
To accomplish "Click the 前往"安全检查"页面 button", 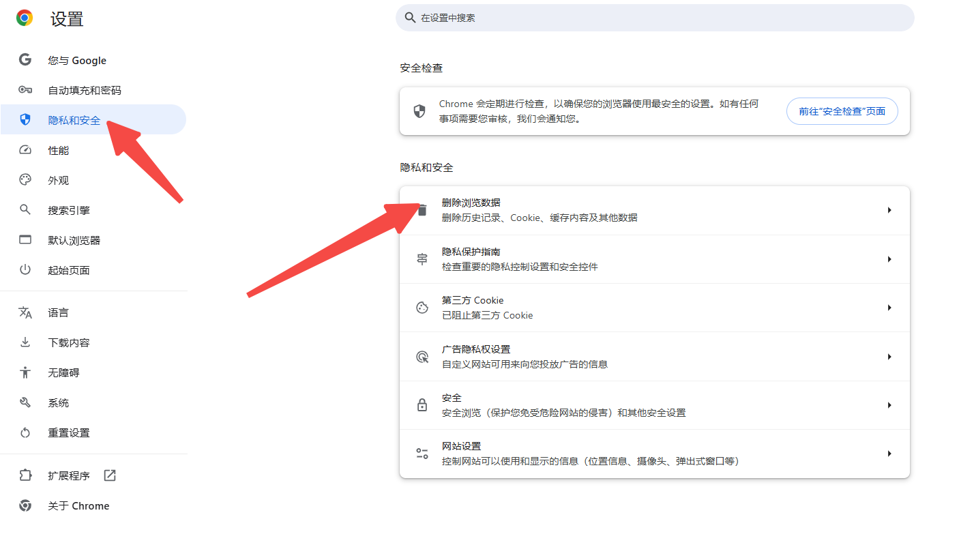I will 842,110.
